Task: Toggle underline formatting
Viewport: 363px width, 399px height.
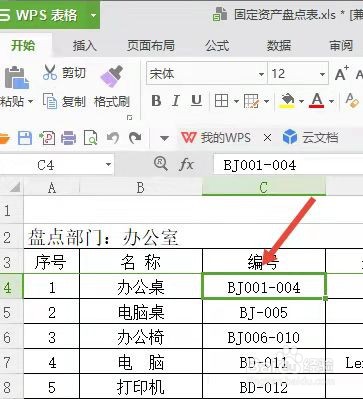Action: pos(196,100)
